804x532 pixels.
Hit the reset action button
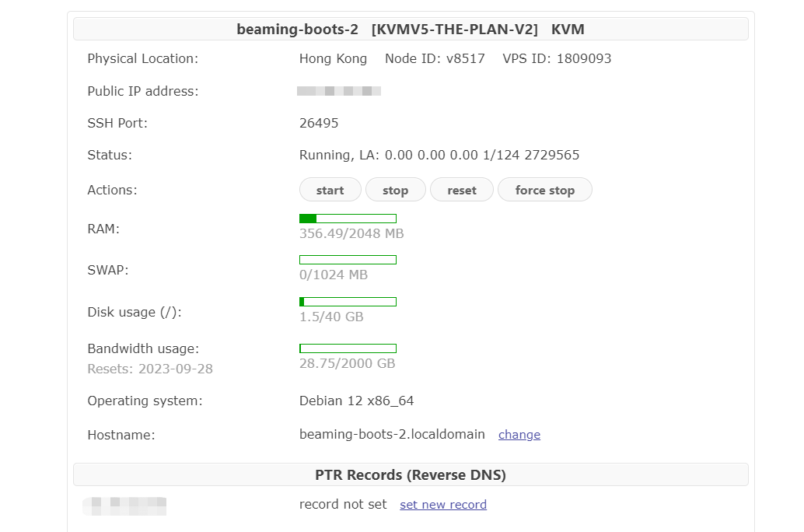click(x=461, y=190)
